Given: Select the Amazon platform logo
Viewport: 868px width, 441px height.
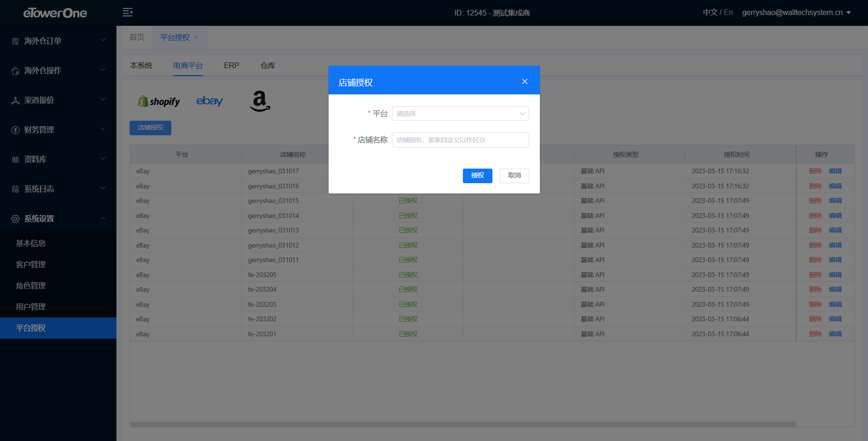Looking at the screenshot, I should pyautogui.click(x=260, y=101).
